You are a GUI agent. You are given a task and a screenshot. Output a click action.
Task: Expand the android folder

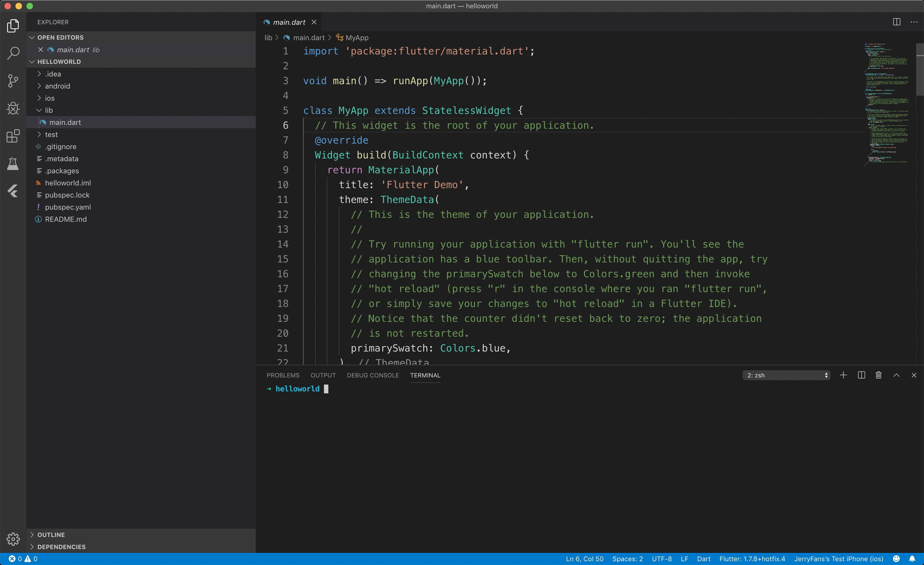pos(57,86)
